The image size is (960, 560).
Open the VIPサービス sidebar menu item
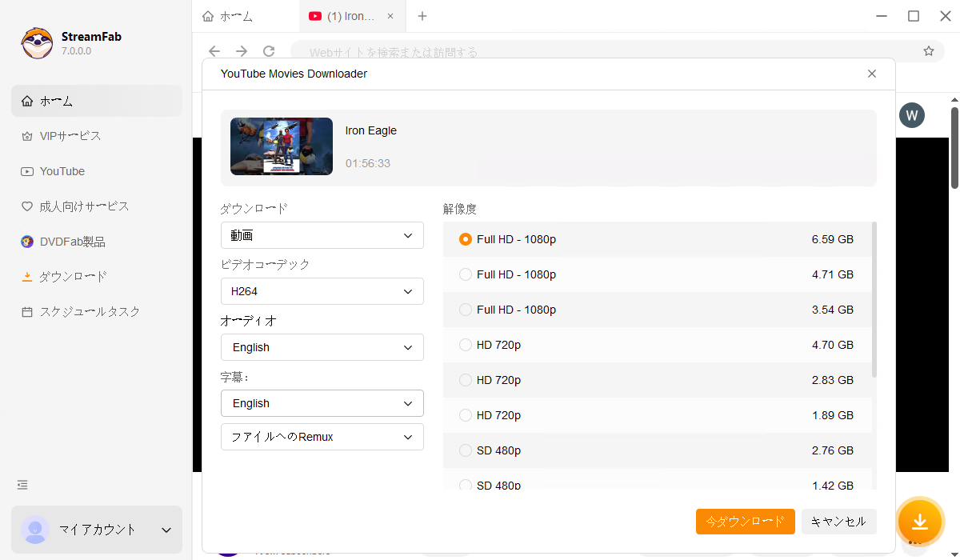[70, 136]
